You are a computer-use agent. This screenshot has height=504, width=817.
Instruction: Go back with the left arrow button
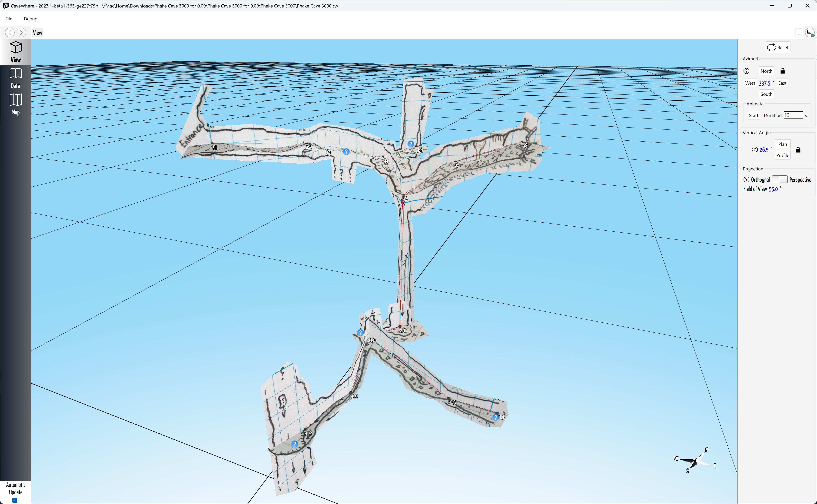10,32
